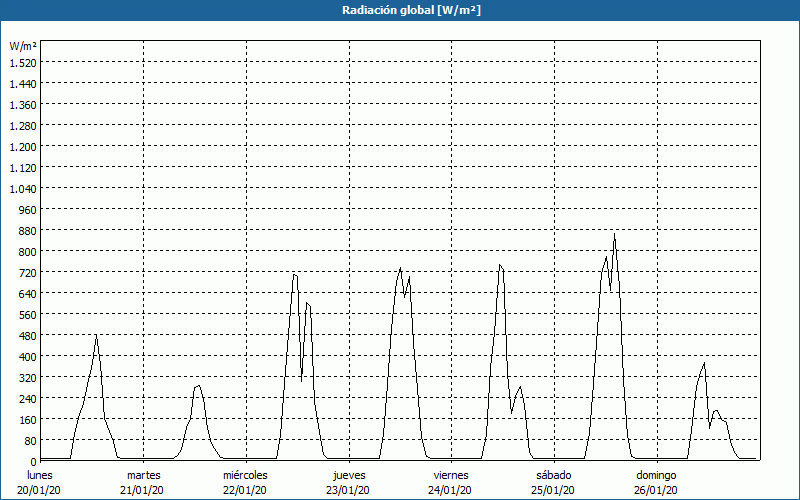The height and width of the screenshot is (500, 800).
Task: Click the 'W/m²' axis unit label
Action: (23, 46)
